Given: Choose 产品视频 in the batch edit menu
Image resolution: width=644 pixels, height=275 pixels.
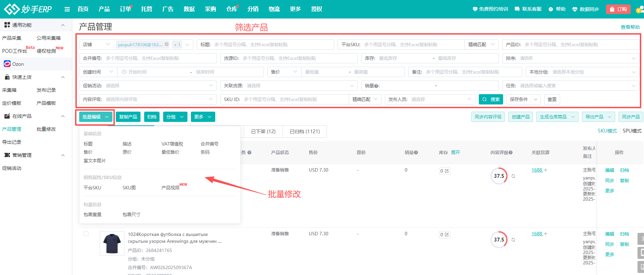Looking at the screenshot, I should (170, 188).
